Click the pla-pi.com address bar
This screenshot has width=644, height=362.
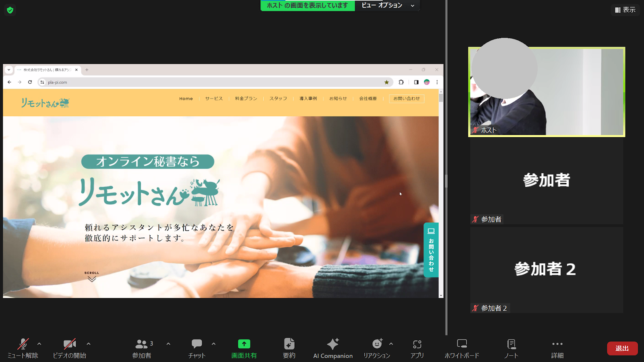pos(215,82)
